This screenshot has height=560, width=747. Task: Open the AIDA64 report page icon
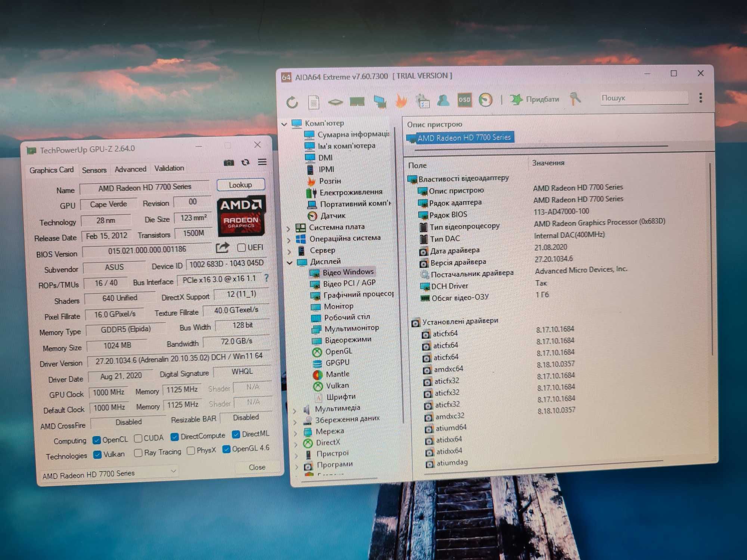tap(313, 102)
